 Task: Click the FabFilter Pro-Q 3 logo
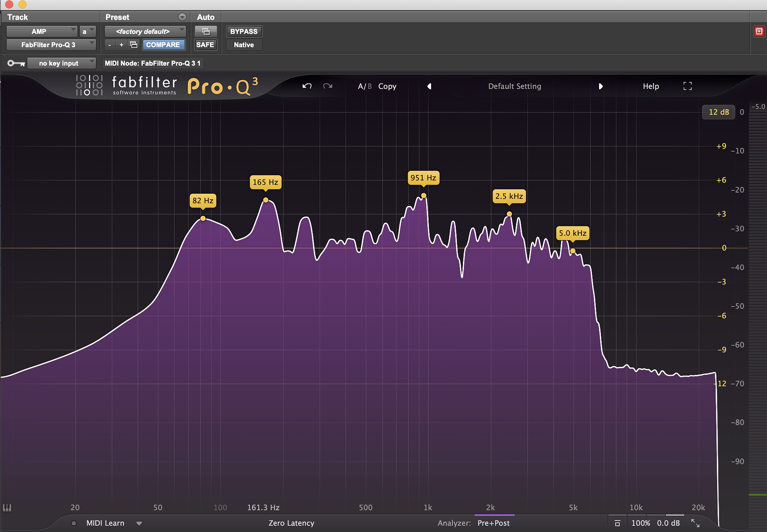point(167,86)
